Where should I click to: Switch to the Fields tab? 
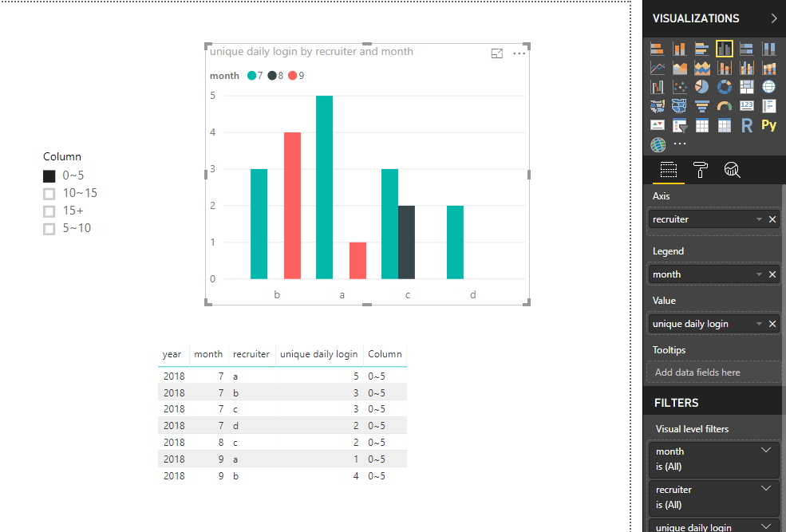pyautogui.click(x=668, y=170)
